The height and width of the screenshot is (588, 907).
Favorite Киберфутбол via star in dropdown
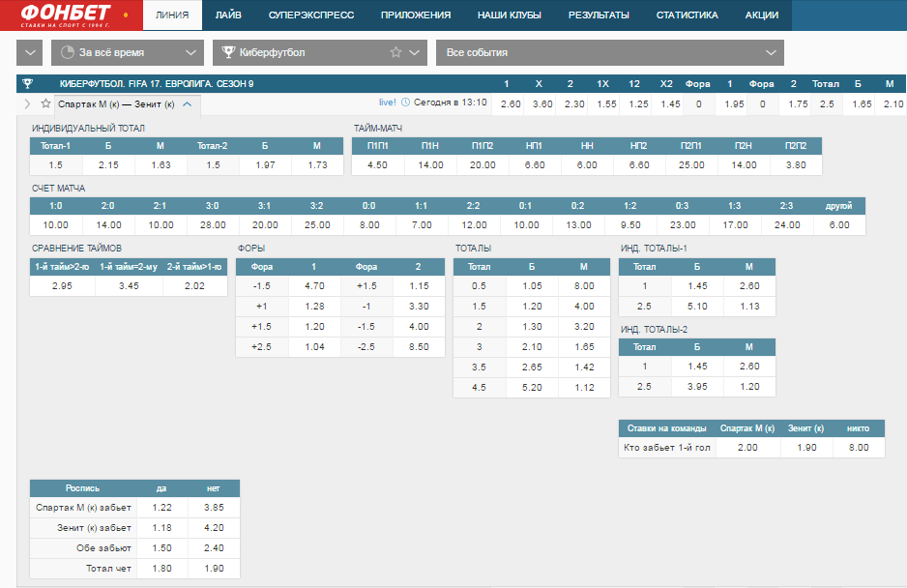point(395,52)
